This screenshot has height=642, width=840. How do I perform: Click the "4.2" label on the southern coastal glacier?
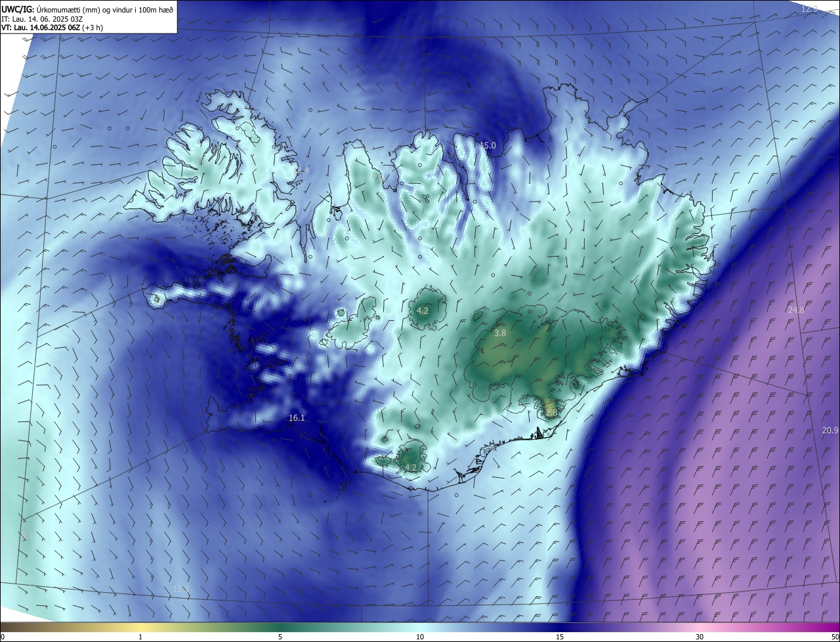click(x=411, y=467)
